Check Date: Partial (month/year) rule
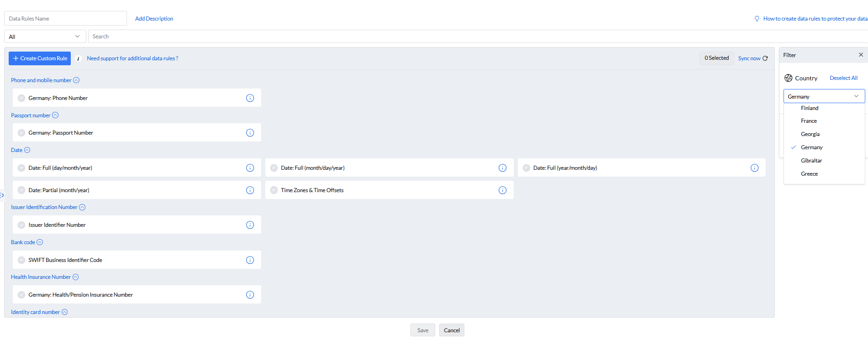 [21, 190]
